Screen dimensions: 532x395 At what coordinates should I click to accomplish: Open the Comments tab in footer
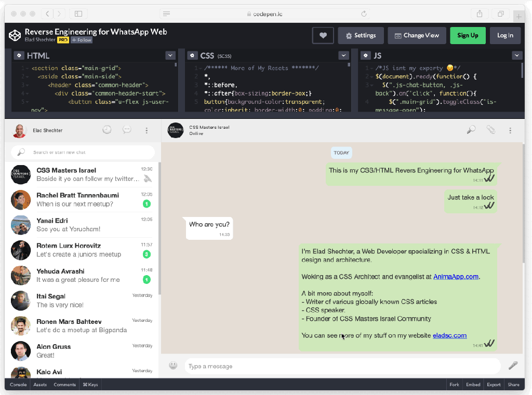click(x=65, y=385)
